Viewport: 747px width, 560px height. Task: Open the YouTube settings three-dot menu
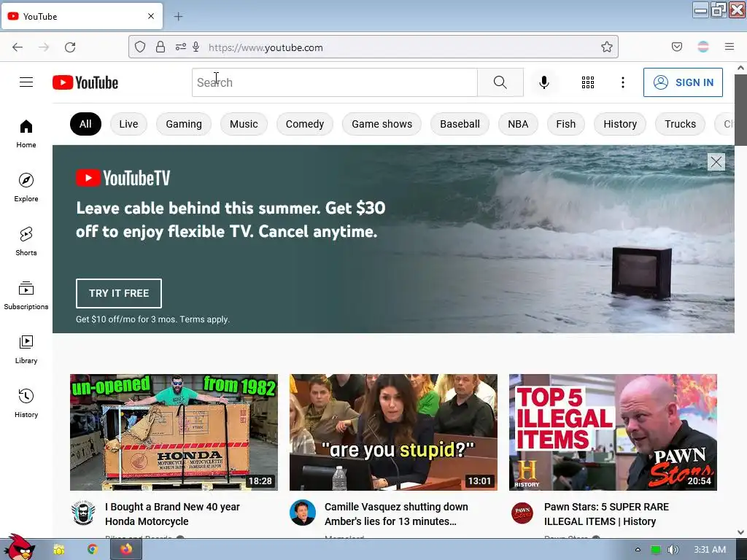(x=623, y=82)
